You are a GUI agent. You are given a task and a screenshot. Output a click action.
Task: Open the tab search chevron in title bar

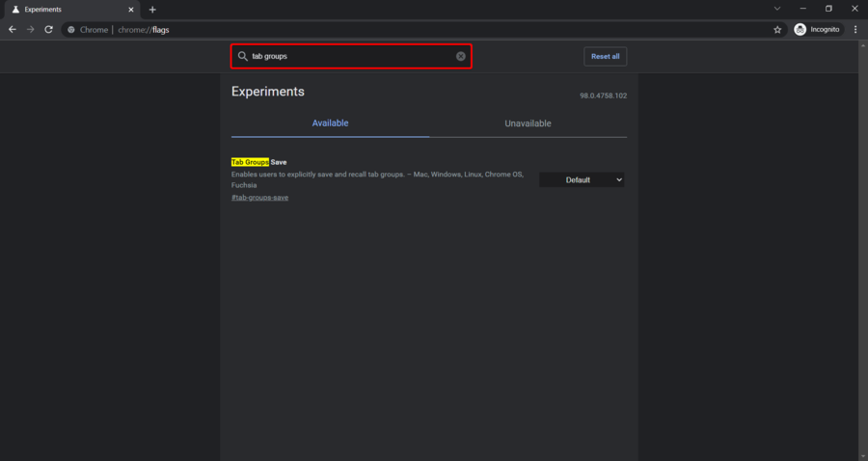pyautogui.click(x=777, y=9)
